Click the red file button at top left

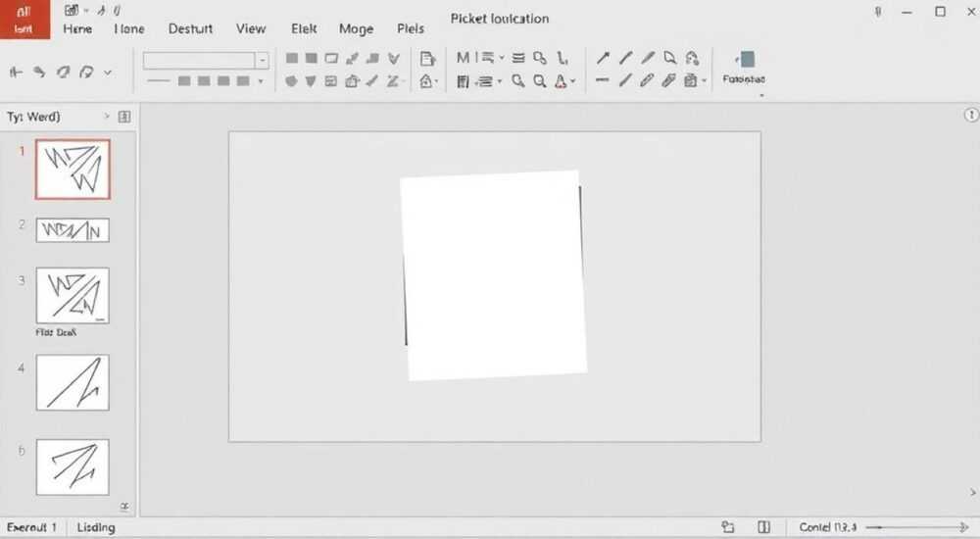pyautogui.click(x=25, y=20)
